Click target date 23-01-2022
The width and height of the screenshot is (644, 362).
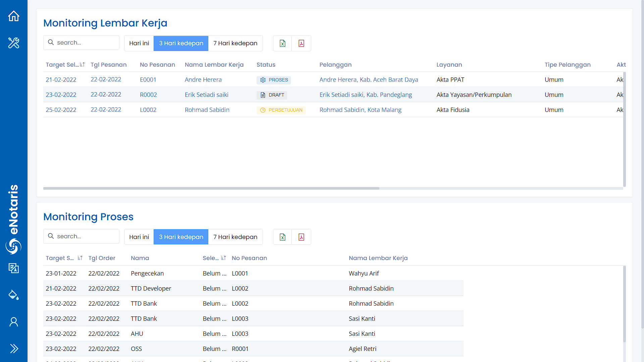pyautogui.click(x=61, y=274)
